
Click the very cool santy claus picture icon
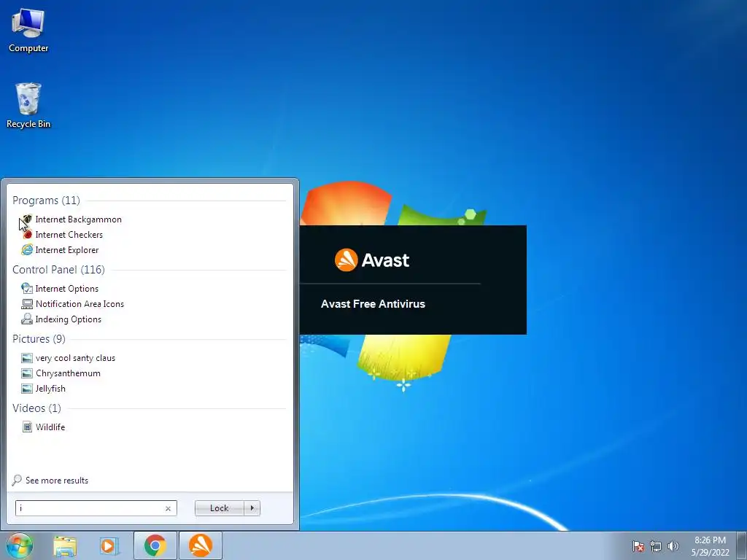pyautogui.click(x=27, y=358)
